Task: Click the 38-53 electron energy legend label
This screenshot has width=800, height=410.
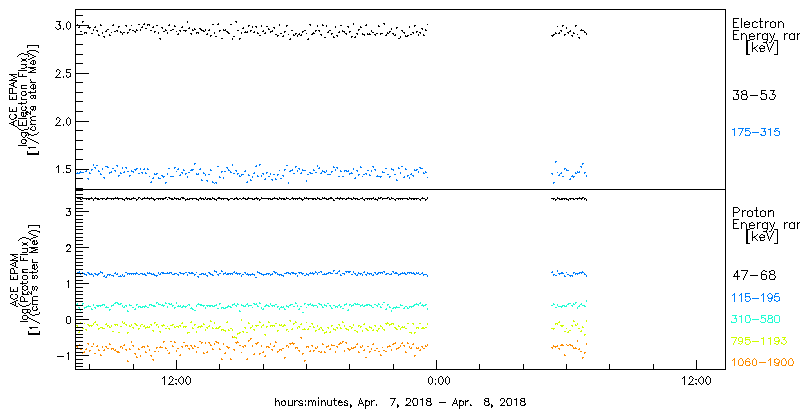Action: pos(754,95)
